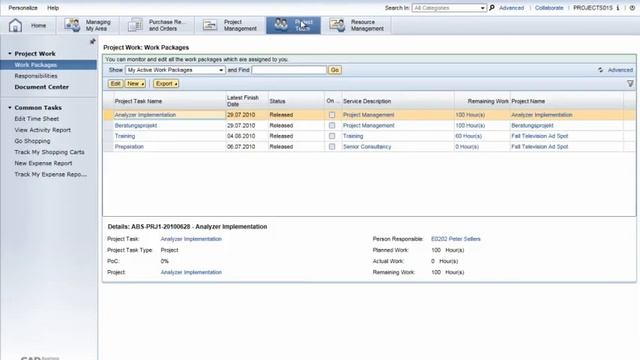Open Preparation task name link
640x360 pixels.
click(129, 147)
